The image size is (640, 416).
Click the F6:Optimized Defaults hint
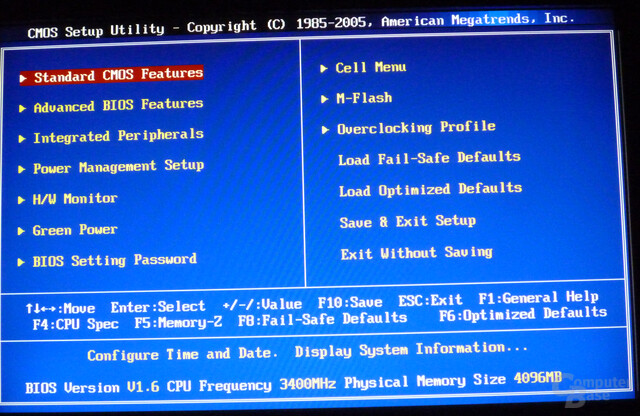click(523, 314)
